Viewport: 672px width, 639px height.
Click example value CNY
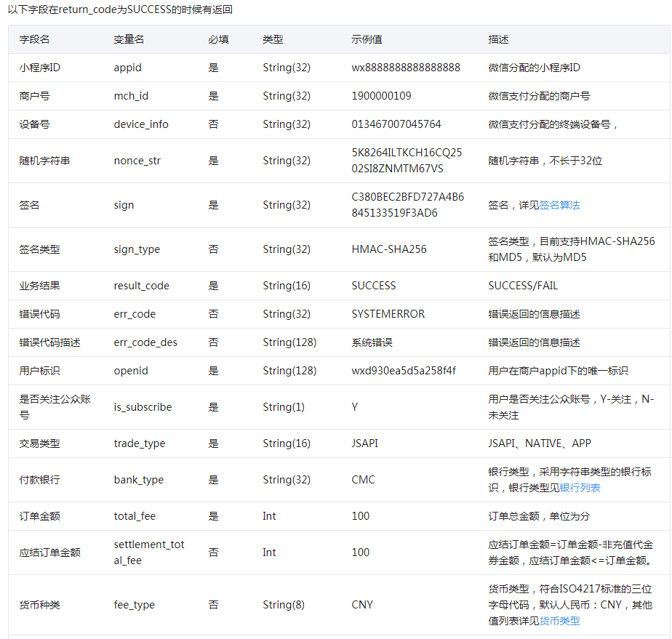tap(362, 605)
